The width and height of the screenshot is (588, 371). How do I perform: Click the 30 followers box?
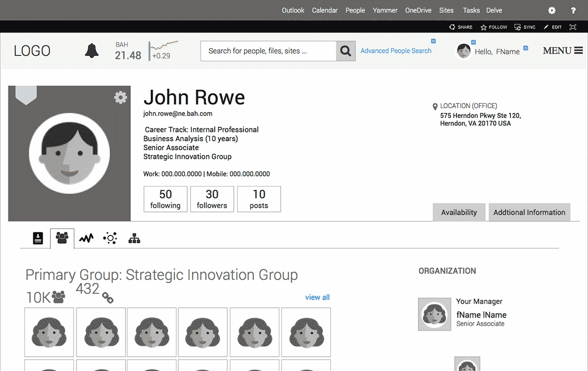coord(212,199)
